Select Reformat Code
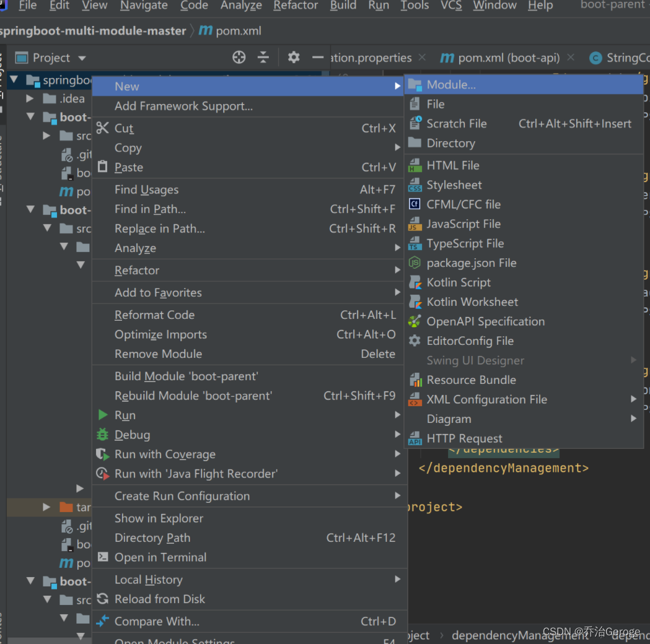The height and width of the screenshot is (644, 650). [247, 315]
